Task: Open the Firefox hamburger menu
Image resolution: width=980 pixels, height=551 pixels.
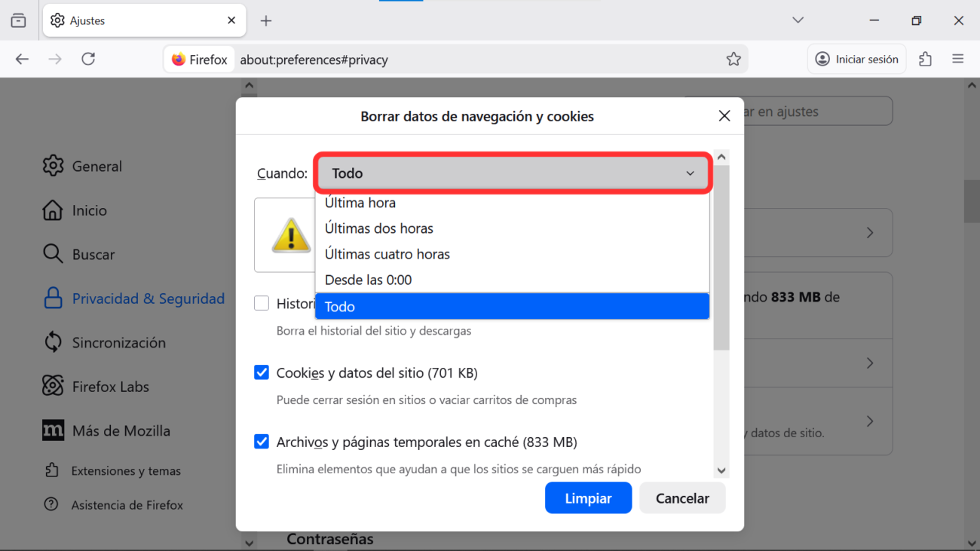Action: tap(957, 59)
